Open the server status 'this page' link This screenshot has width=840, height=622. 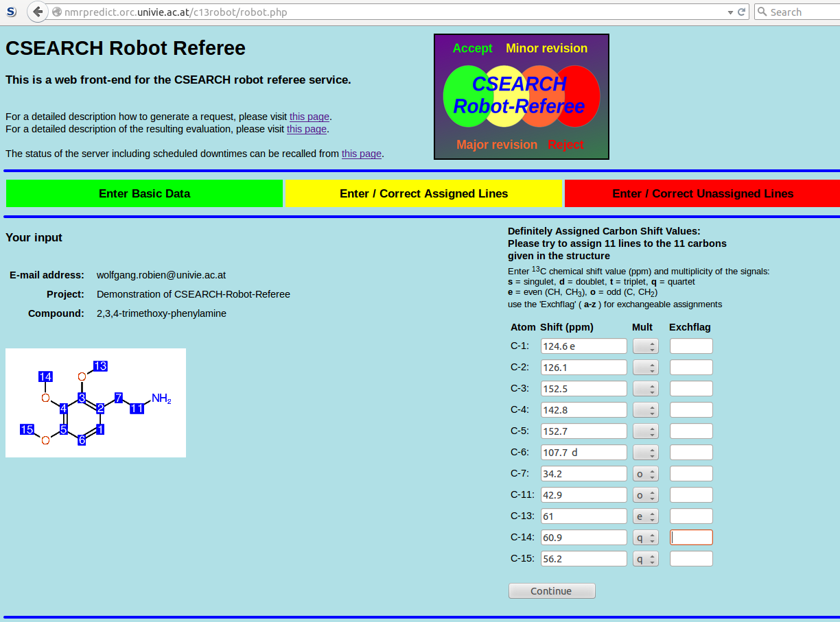click(361, 154)
